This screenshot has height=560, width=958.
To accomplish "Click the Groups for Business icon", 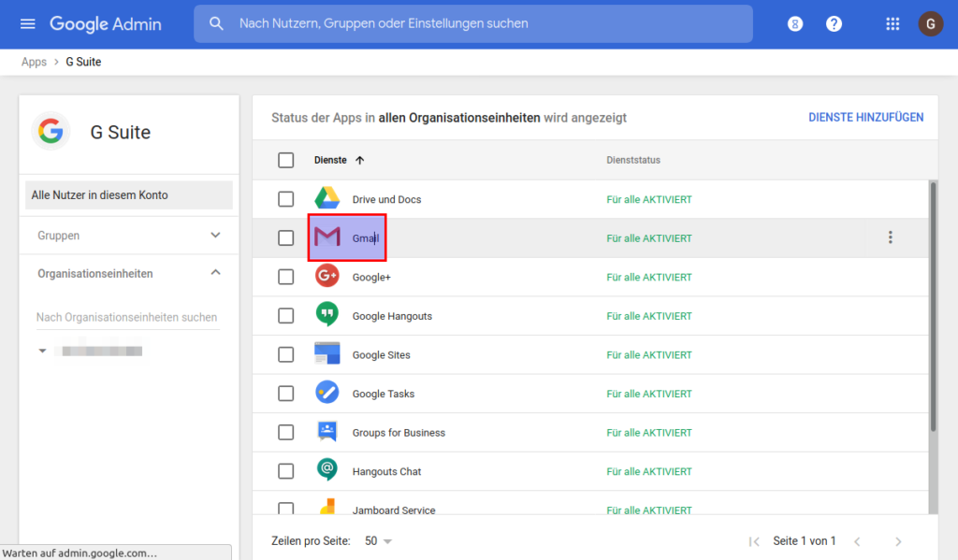I will [327, 431].
